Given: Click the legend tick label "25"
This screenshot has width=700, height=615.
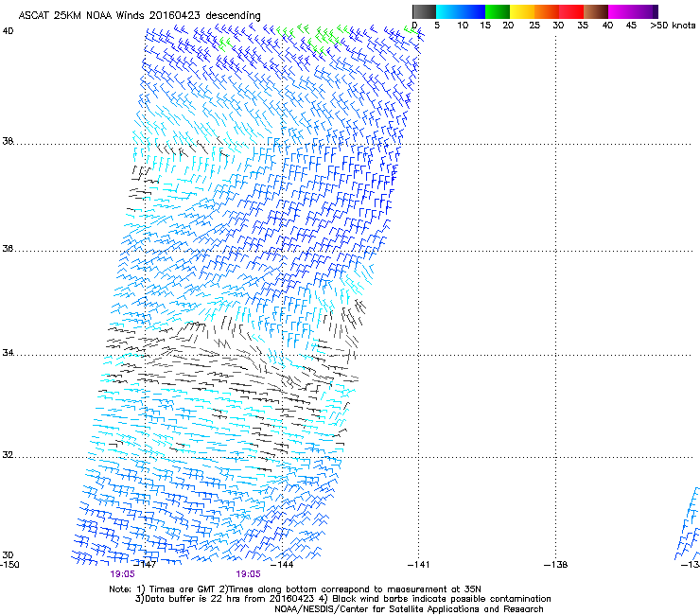Looking at the screenshot, I should [x=534, y=26].
